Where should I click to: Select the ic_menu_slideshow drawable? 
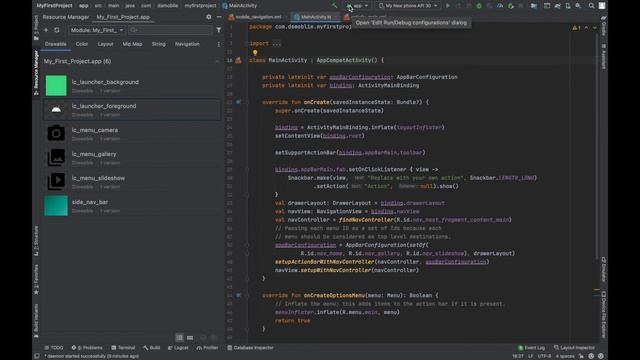(131, 182)
